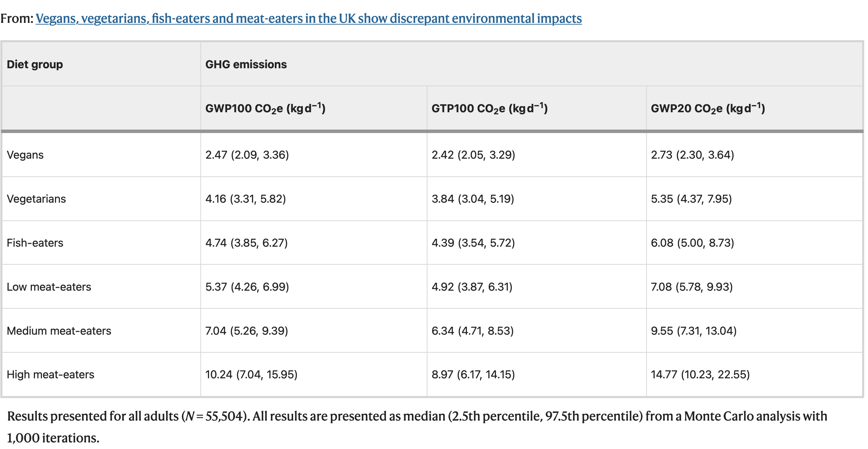The image size is (868, 449).
Task: Click the Vegans row label
Action: (25, 155)
